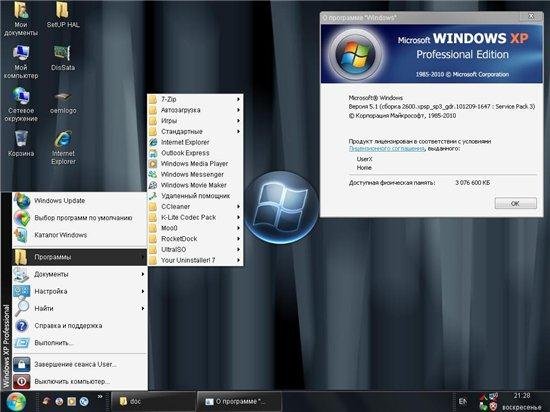The image size is (550, 412).
Task: Click the Удаленный помощник icon in submenu
Action: (153, 196)
